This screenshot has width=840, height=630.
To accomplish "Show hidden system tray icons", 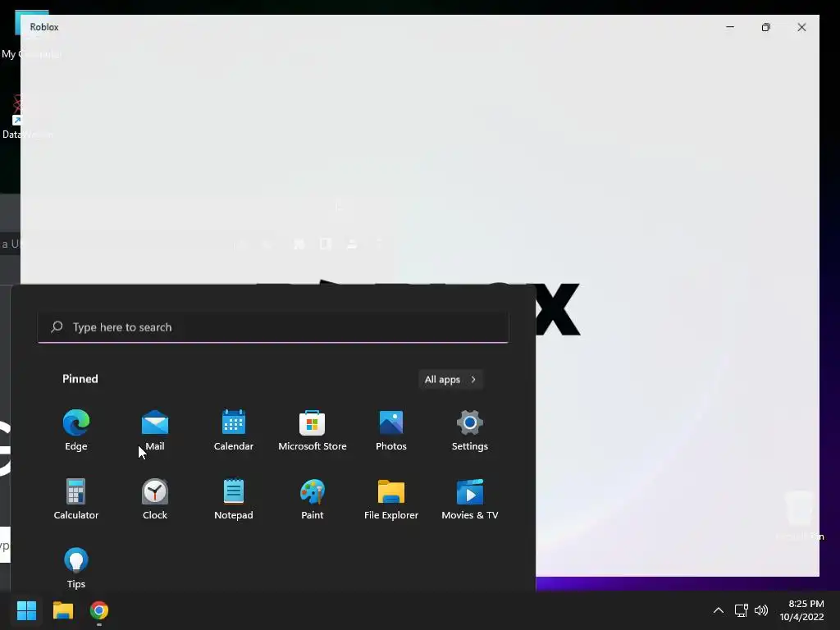I will click(719, 610).
